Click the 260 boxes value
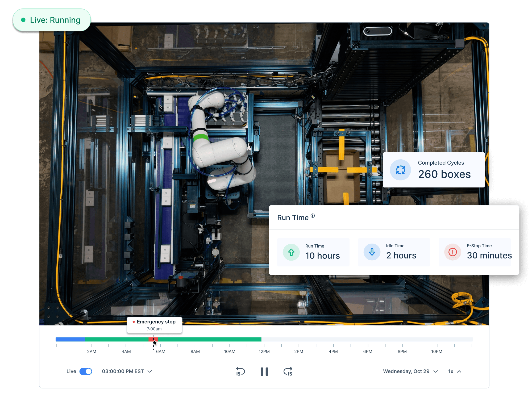 (444, 174)
